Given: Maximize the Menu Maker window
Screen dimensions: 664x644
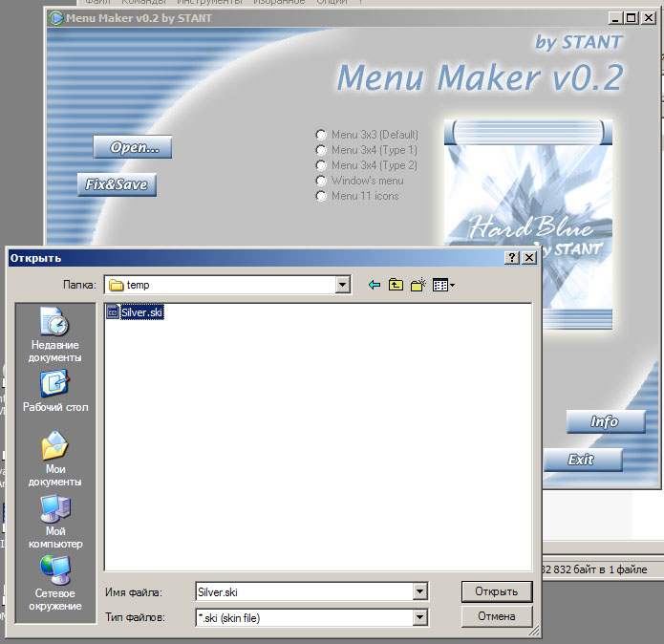Looking at the screenshot, I should pos(631,18).
